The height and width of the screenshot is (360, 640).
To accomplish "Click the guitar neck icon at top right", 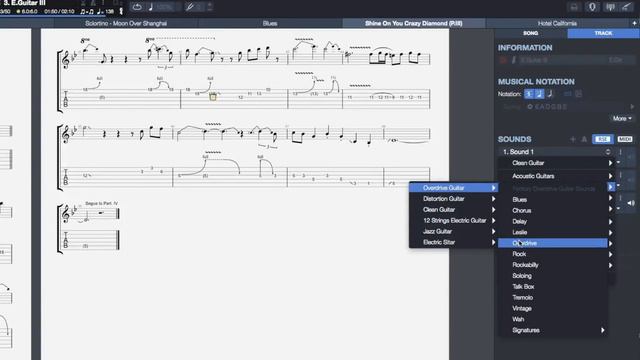I will coord(626,7).
